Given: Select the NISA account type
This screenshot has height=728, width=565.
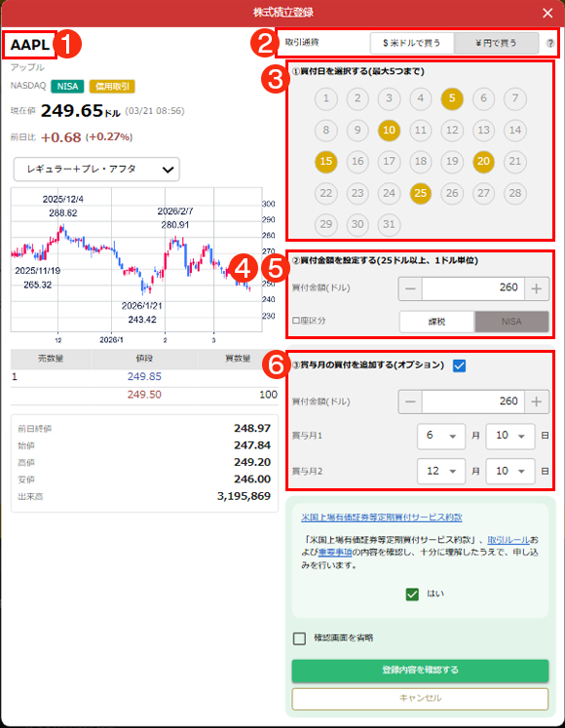Looking at the screenshot, I should (x=511, y=322).
